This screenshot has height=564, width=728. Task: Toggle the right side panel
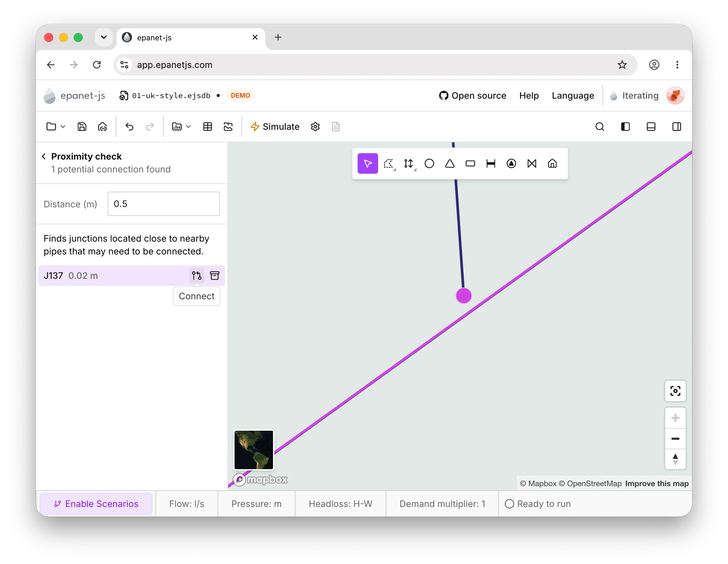677,127
